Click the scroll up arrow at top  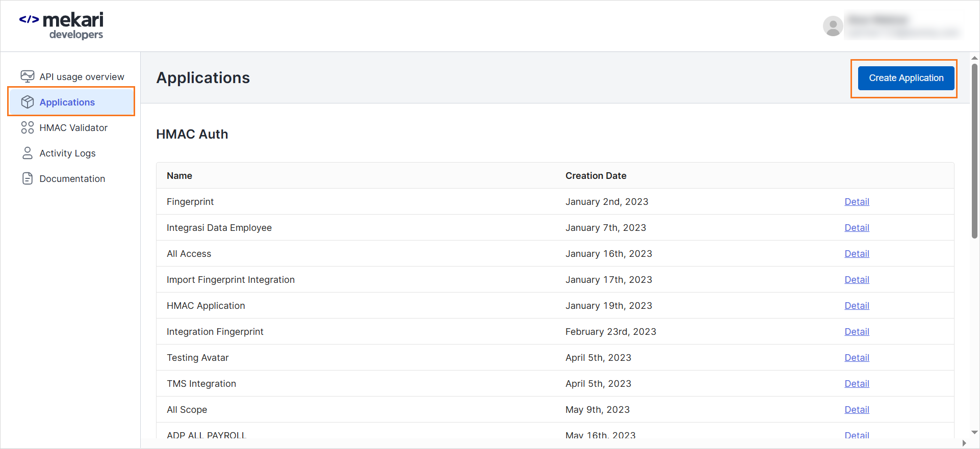point(974,58)
